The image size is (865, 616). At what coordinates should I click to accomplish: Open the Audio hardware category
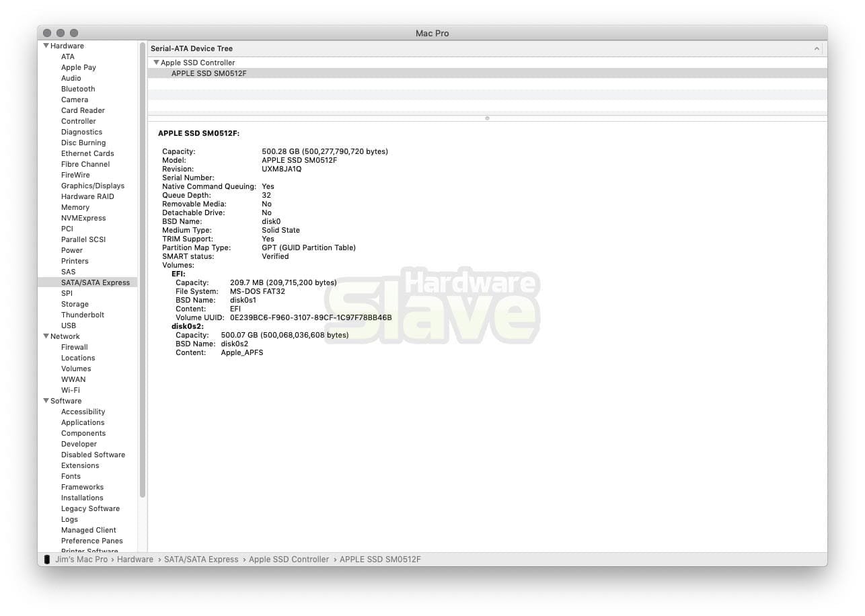coord(71,78)
